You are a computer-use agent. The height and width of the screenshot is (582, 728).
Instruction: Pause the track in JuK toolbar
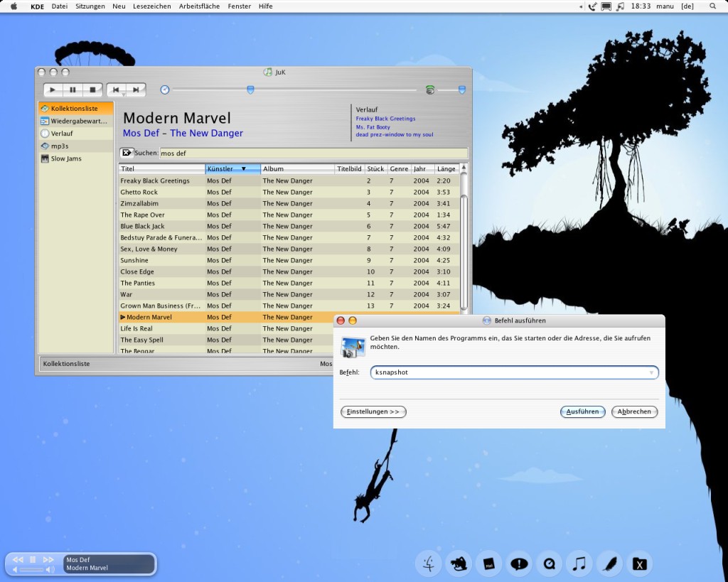coord(73,90)
